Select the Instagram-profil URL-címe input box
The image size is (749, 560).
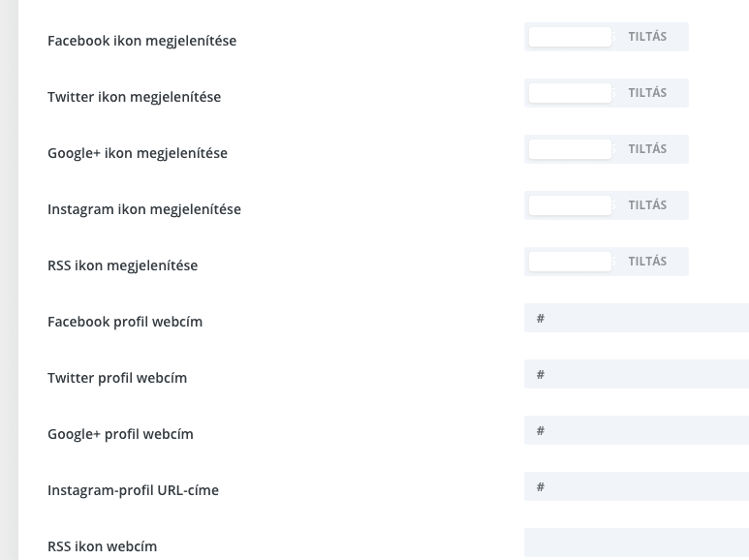(x=637, y=486)
